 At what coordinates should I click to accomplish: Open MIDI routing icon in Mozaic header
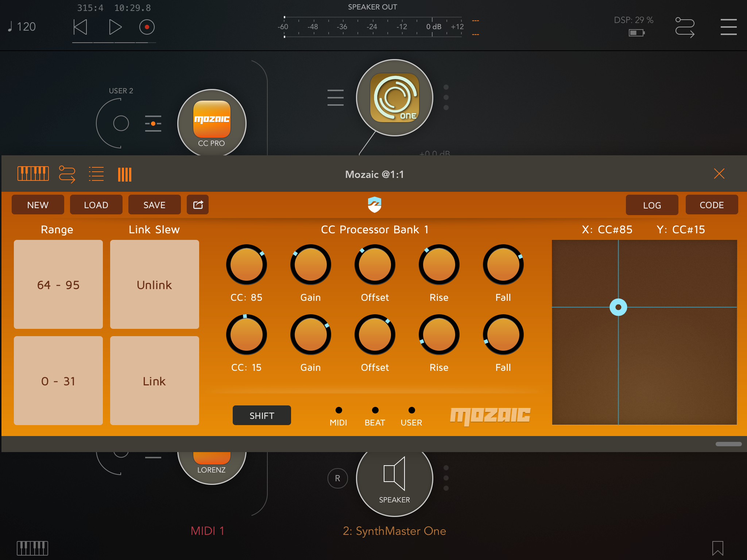tap(67, 174)
